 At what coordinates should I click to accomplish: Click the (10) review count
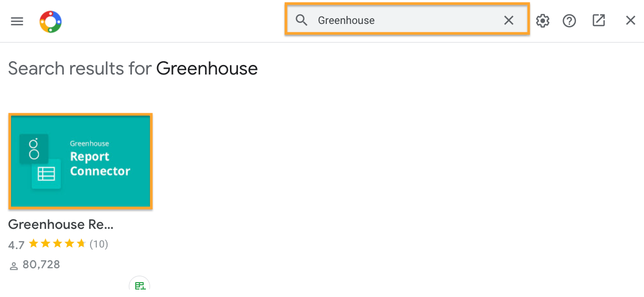(98, 244)
